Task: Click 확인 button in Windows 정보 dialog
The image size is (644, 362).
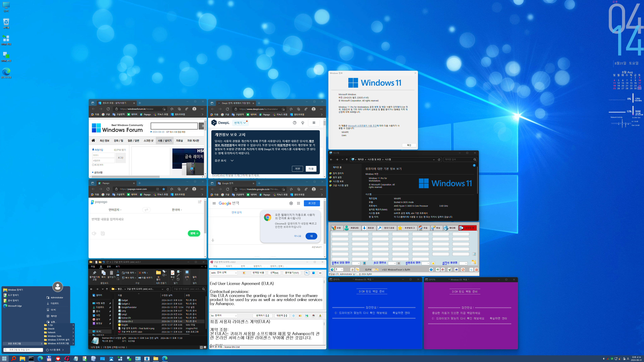Action: click(409, 145)
